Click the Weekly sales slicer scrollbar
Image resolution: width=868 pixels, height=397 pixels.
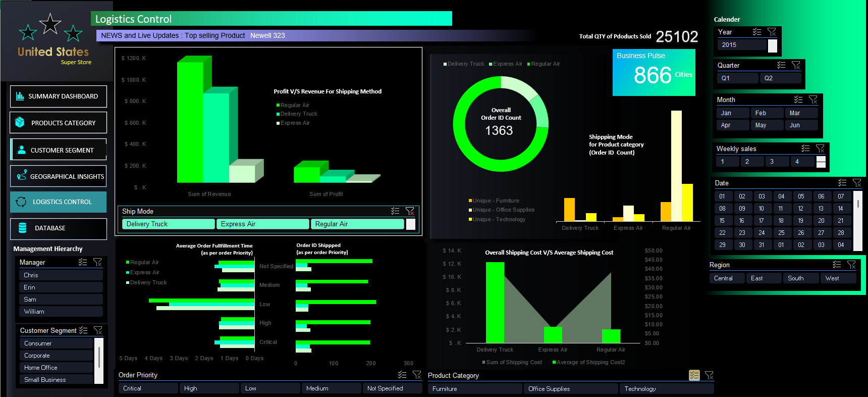(x=821, y=162)
